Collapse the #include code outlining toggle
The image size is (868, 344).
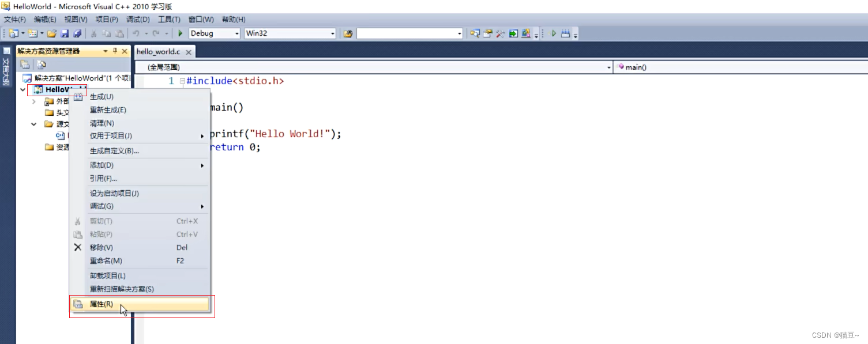point(182,81)
